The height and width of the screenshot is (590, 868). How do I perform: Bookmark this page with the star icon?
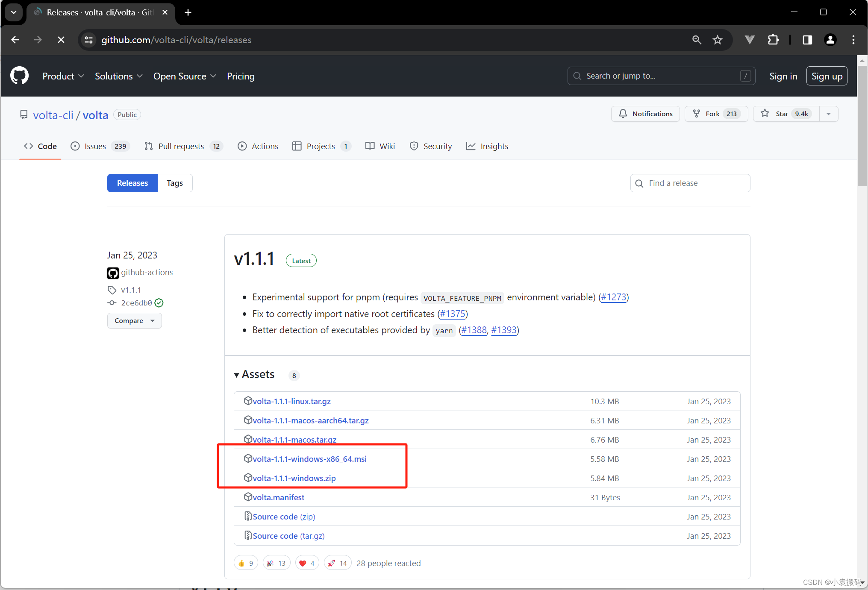[x=718, y=40]
